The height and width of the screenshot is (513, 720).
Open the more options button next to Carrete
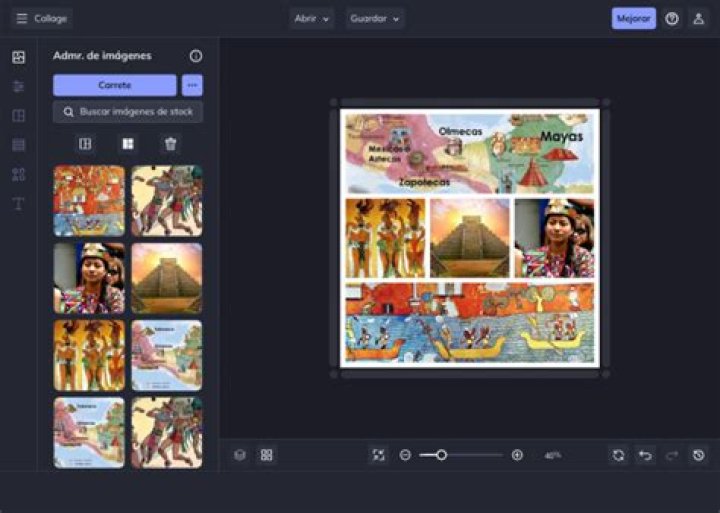tap(192, 85)
